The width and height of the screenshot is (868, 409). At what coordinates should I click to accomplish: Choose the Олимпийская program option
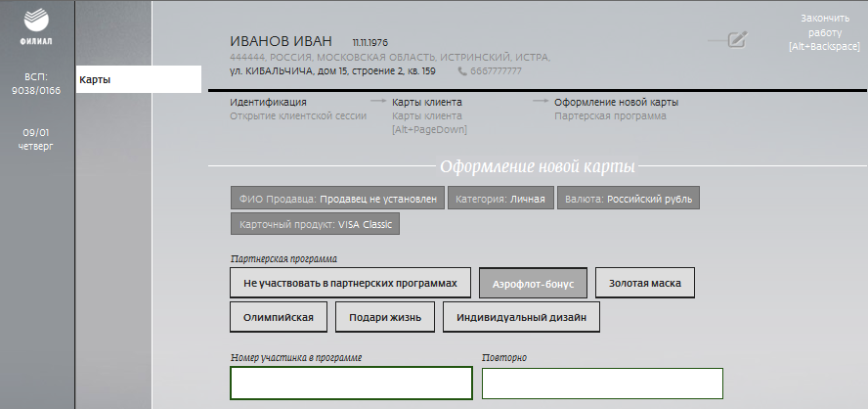click(x=278, y=317)
